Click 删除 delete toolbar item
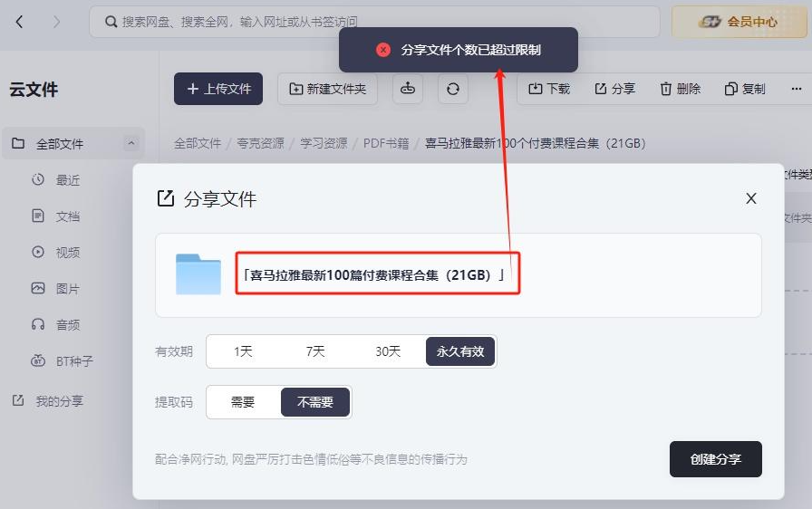812x509 pixels. [x=680, y=89]
